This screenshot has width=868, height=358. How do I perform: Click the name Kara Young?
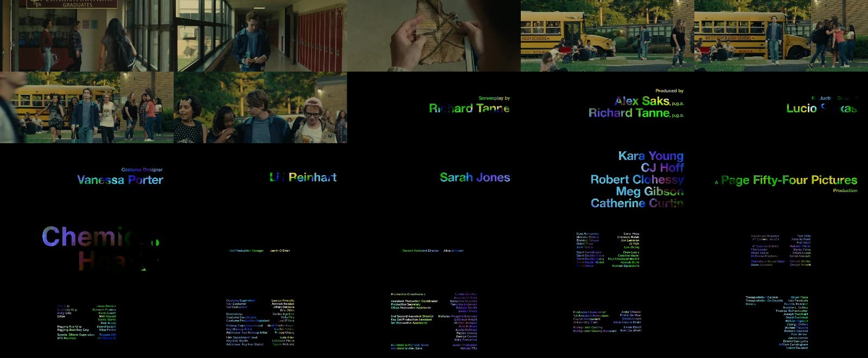click(x=651, y=156)
